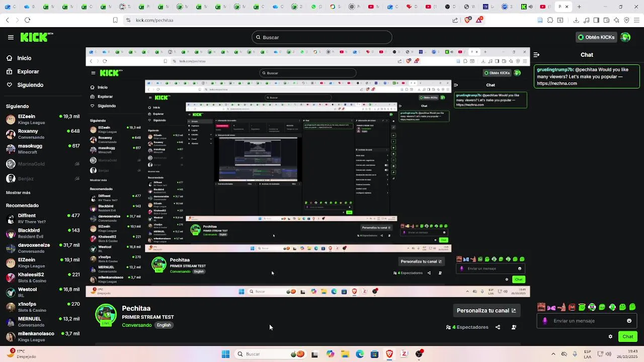Bookmark this page icon in address bar

click(x=115, y=20)
